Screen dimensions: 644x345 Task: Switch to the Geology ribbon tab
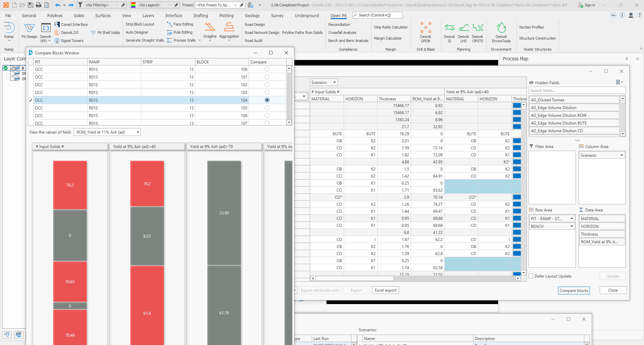[252, 15]
